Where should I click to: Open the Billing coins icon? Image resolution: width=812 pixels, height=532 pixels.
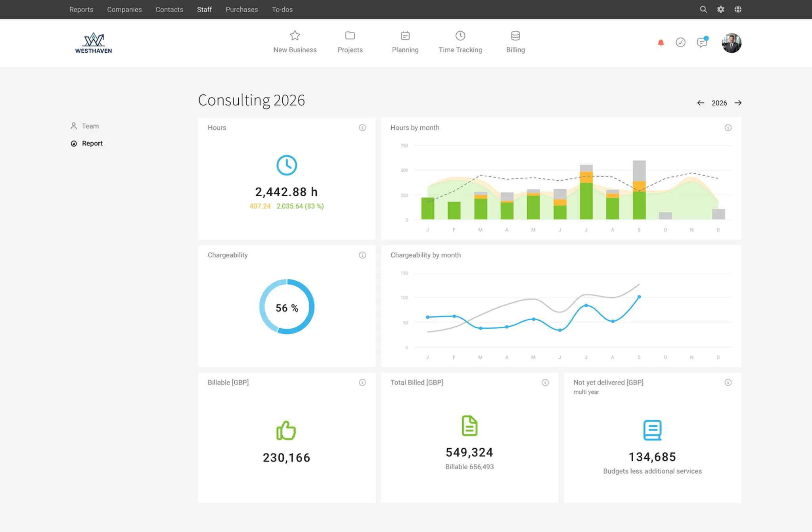pyautogui.click(x=515, y=36)
